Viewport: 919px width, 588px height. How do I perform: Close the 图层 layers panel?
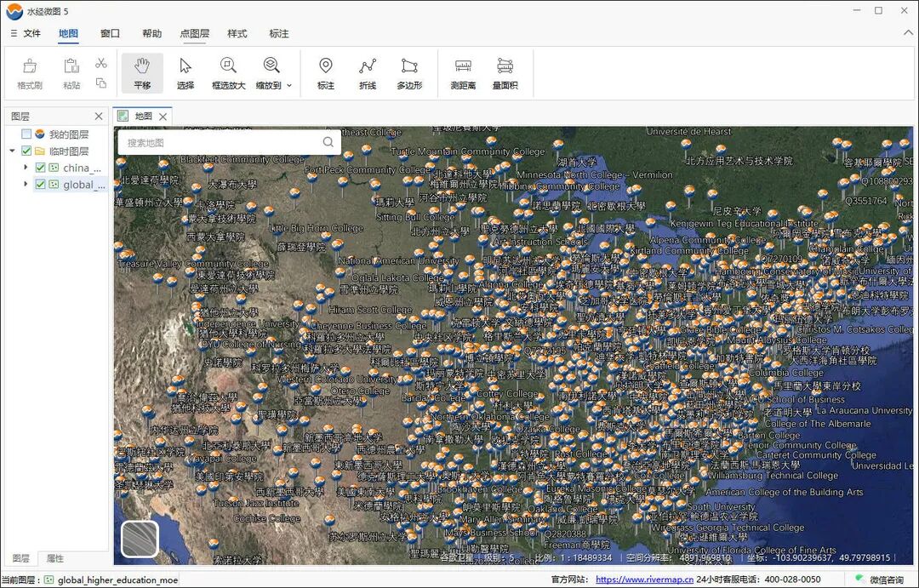(99, 116)
